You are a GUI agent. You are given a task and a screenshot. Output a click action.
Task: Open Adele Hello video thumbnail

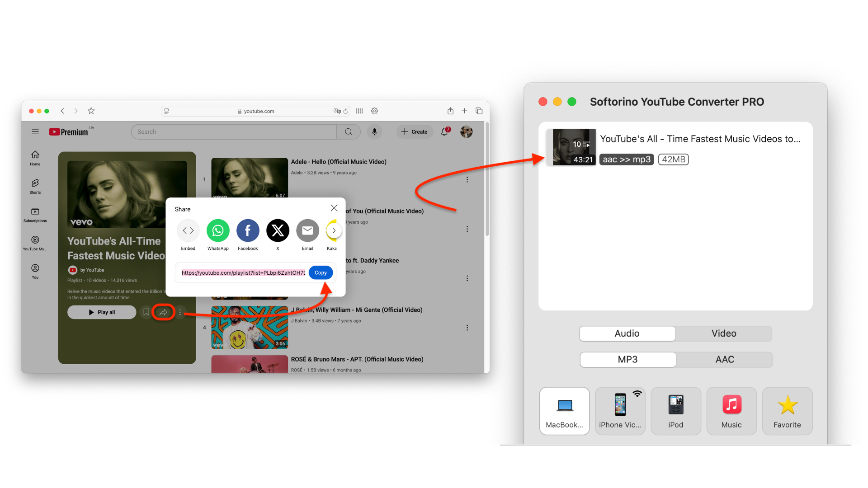click(x=250, y=177)
